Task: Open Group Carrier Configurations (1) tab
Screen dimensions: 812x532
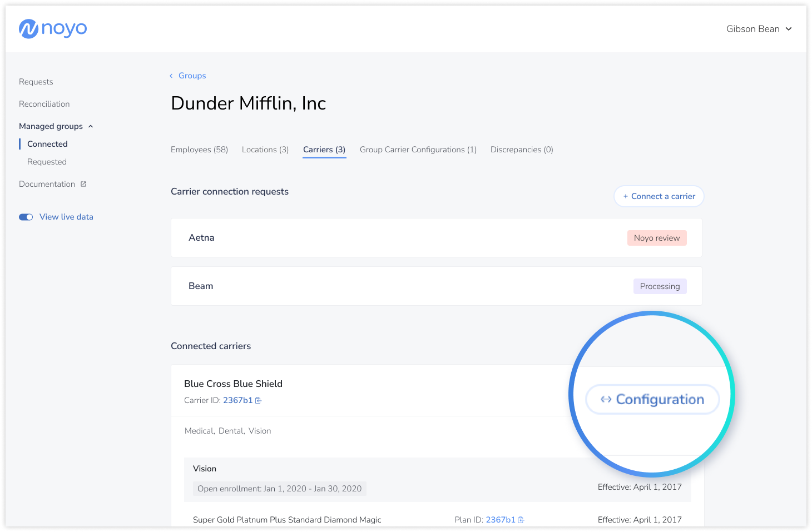Action: [418, 150]
